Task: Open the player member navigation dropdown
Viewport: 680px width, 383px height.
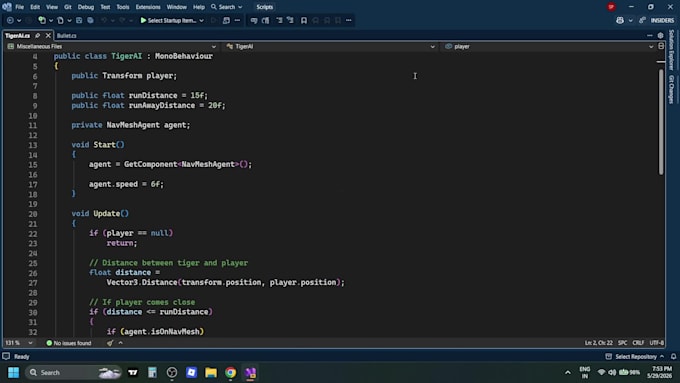Action: [x=549, y=46]
